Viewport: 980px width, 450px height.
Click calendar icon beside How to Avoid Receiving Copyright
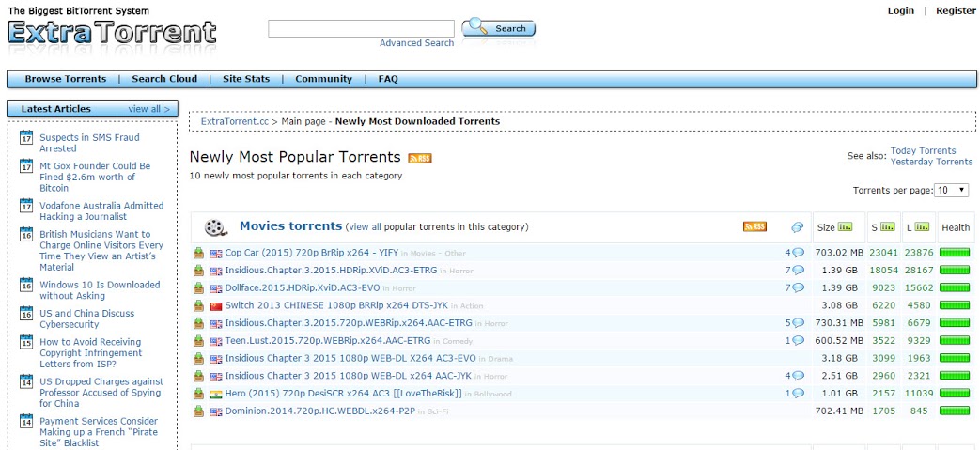coord(26,342)
